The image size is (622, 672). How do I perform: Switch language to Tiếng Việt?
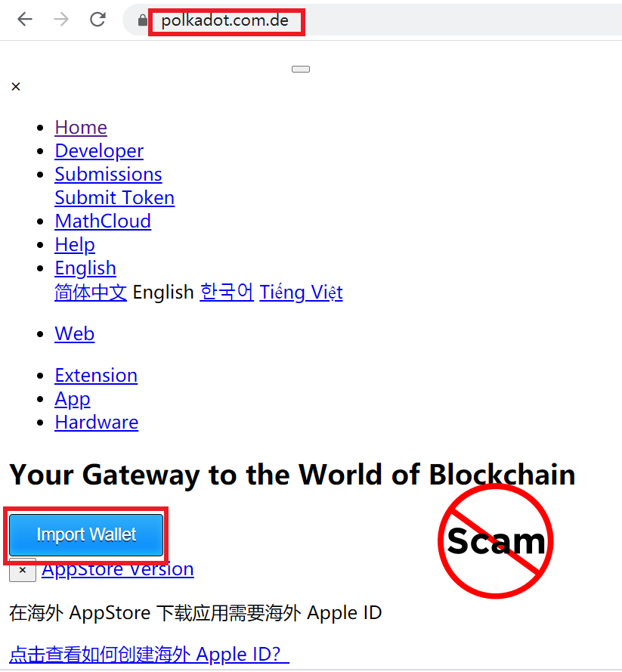[x=301, y=293]
